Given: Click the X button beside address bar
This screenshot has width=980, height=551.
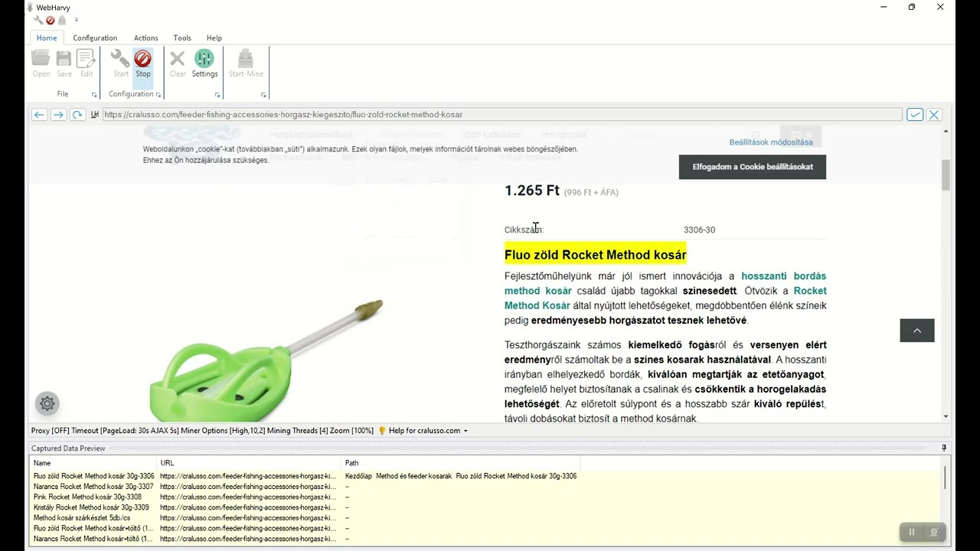Looking at the screenshot, I should (x=934, y=115).
